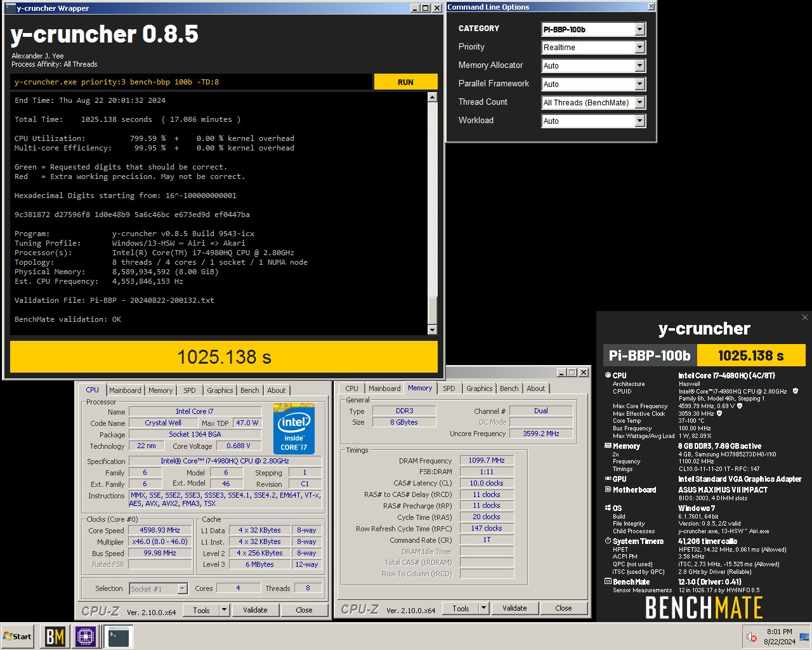
Task: Click the BenchMate section icon near version
Action: [608, 581]
